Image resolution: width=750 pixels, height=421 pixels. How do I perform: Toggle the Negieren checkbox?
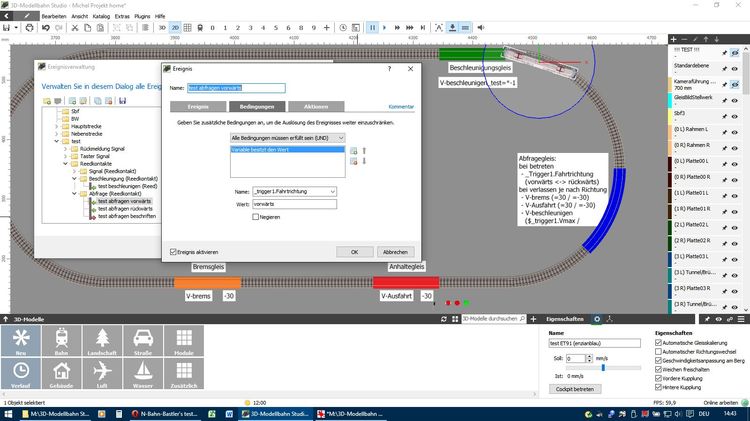(x=255, y=217)
